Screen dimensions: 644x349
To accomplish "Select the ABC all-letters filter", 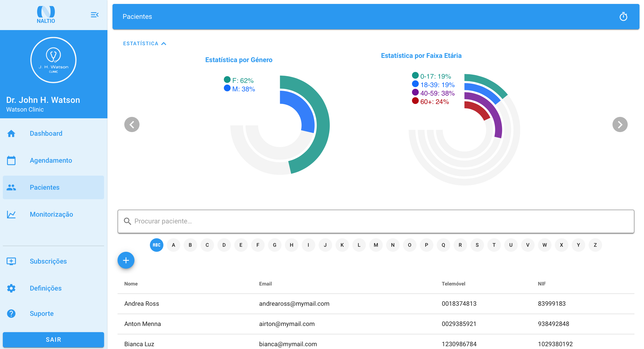I will [x=156, y=245].
